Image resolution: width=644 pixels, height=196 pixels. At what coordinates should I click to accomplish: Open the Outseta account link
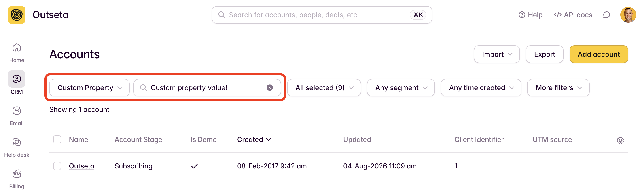81,166
